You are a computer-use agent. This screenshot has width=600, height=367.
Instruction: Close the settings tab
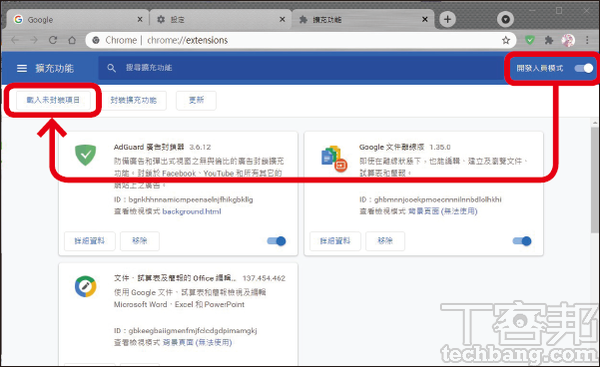(282, 19)
